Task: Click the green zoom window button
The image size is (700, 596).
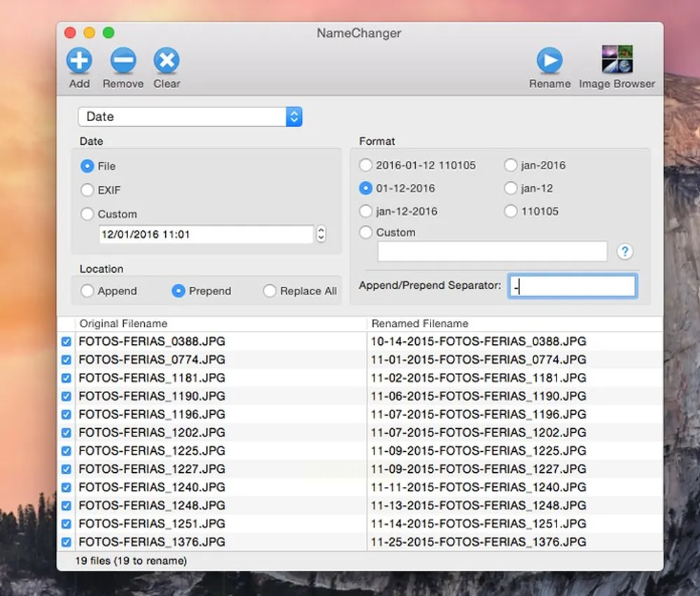Action: pyautogui.click(x=108, y=33)
